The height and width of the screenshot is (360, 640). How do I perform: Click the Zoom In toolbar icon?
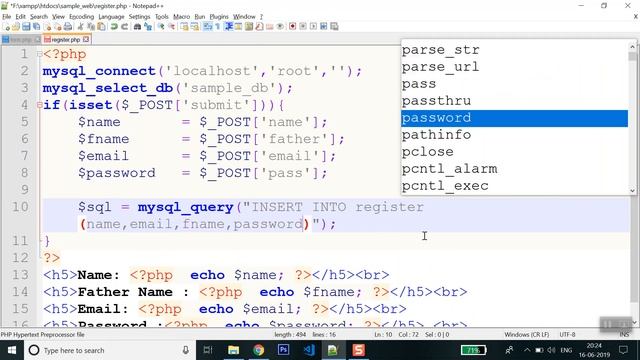point(162,27)
